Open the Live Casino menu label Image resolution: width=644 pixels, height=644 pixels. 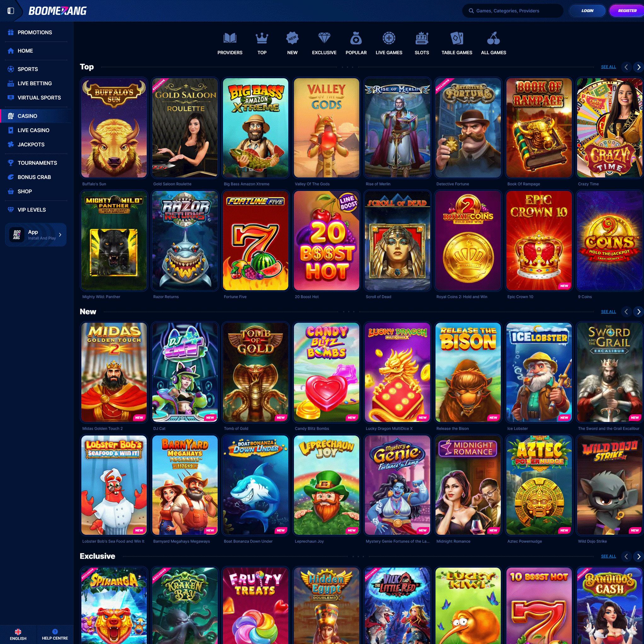click(x=33, y=130)
